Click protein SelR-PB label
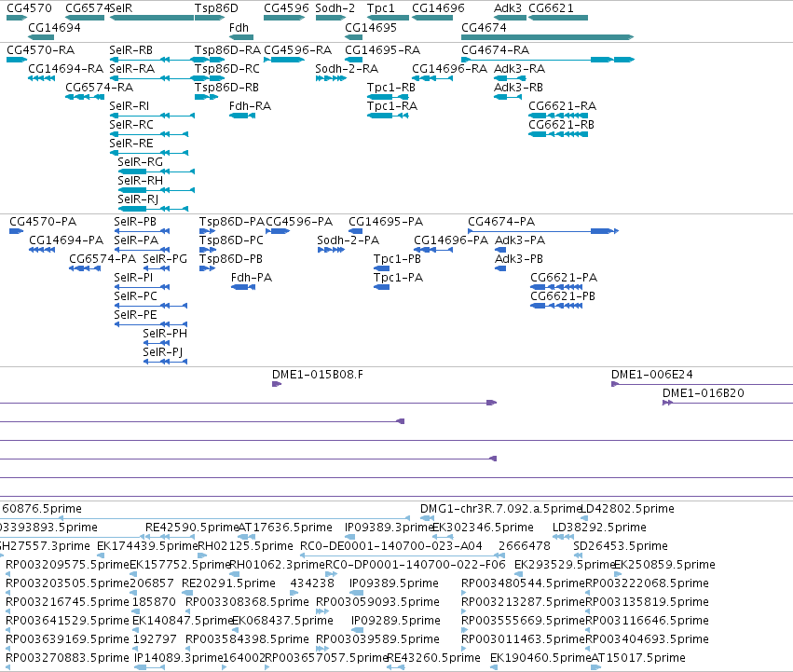The height and width of the screenshot is (672, 793). coord(135,221)
